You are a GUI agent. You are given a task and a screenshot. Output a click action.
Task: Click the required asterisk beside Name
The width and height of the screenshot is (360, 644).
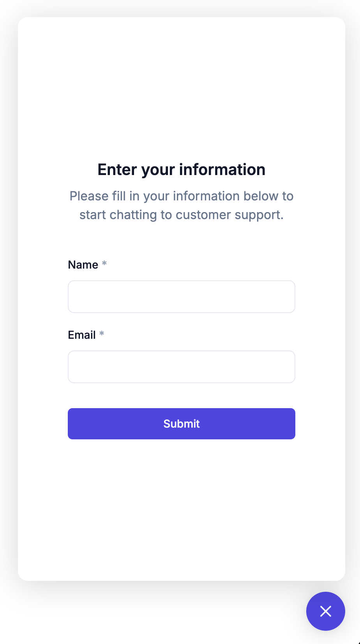coord(104,264)
